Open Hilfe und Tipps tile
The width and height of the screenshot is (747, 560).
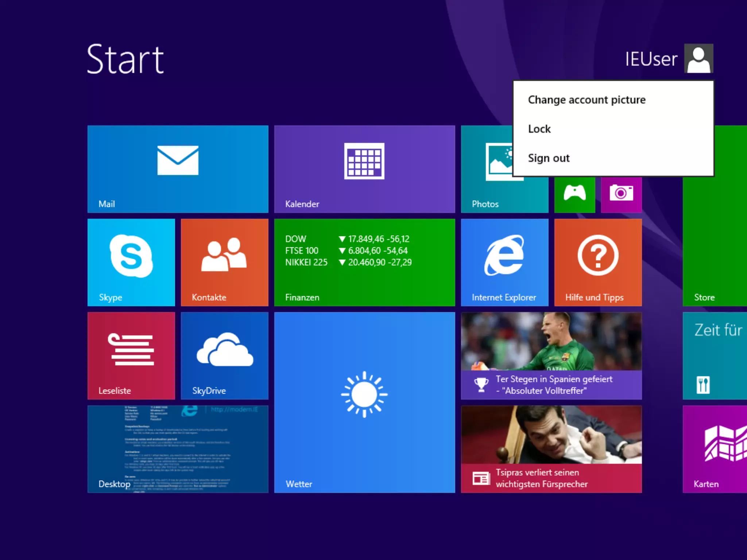pyautogui.click(x=598, y=262)
